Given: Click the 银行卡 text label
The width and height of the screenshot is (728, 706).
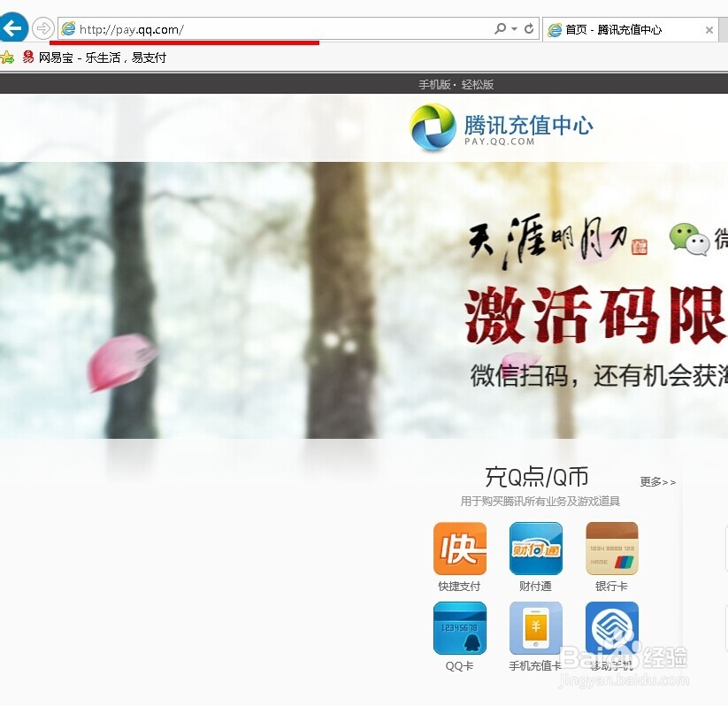Looking at the screenshot, I should point(611,587).
